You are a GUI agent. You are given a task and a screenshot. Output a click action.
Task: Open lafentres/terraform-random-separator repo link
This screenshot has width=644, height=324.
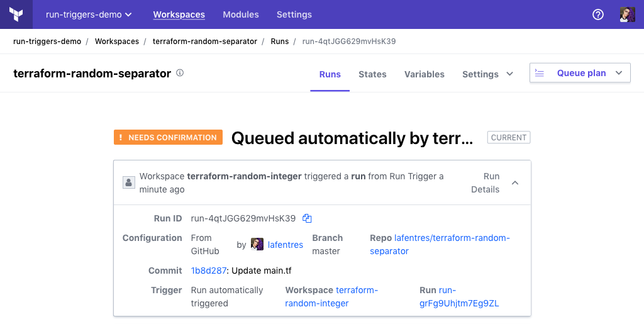tap(440, 244)
